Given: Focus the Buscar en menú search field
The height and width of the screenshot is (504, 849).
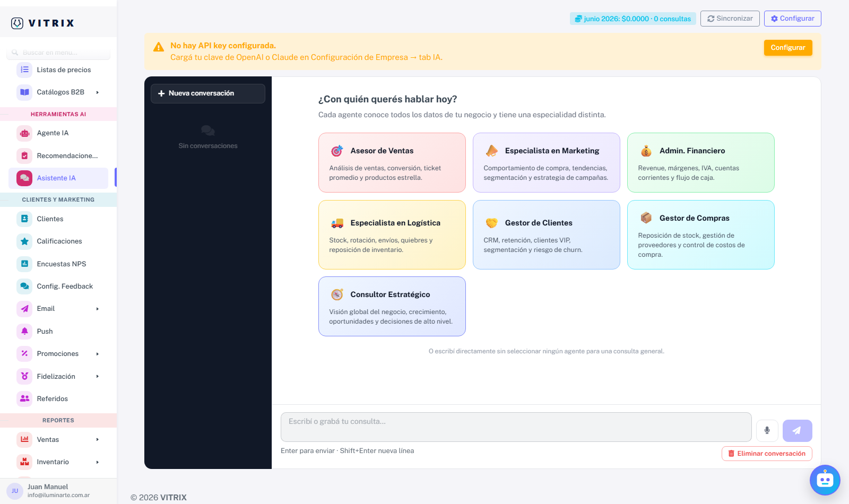Looking at the screenshot, I should [58, 53].
